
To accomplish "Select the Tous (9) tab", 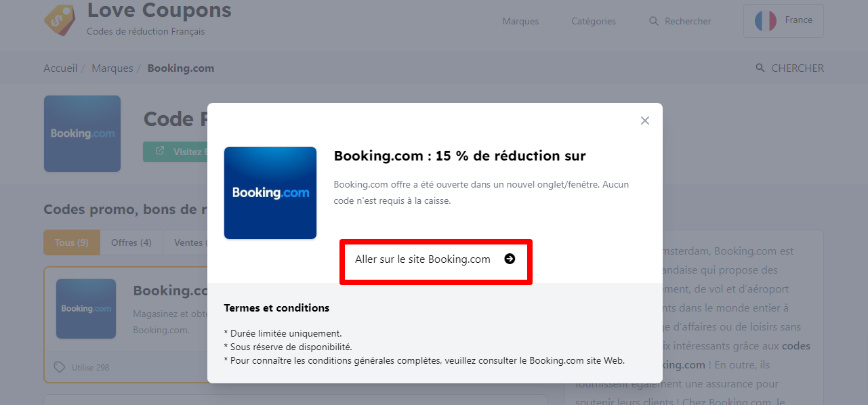I will [x=71, y=242].
